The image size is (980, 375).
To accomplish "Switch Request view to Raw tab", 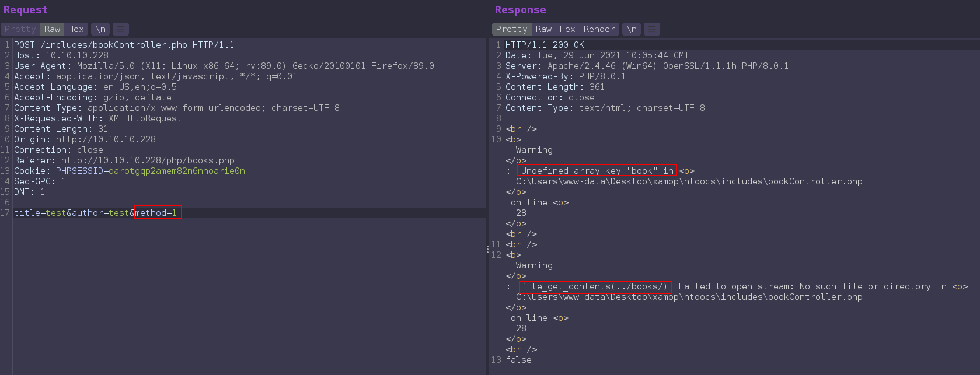I will [52, 29].
